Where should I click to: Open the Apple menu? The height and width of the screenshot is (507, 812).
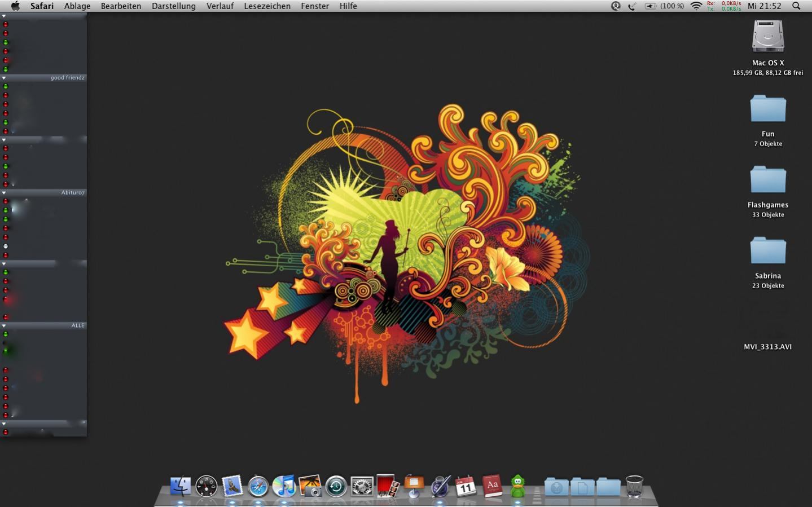click(15, 6)
